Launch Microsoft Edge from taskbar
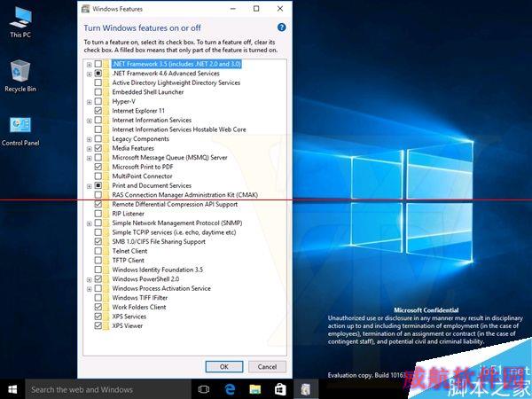Screen dimensions: 532x399 [230, 389]
